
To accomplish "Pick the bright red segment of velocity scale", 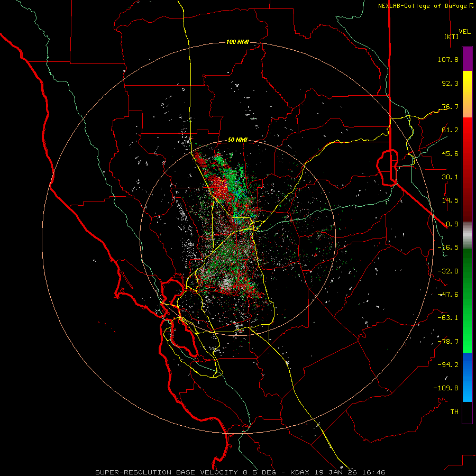I will coord(467,134).
